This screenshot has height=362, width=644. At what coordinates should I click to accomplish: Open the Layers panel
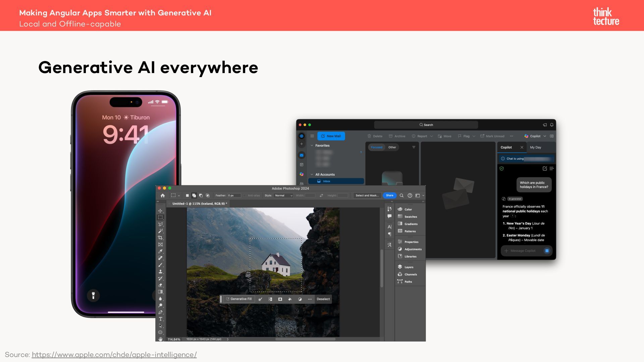[409, 267]
